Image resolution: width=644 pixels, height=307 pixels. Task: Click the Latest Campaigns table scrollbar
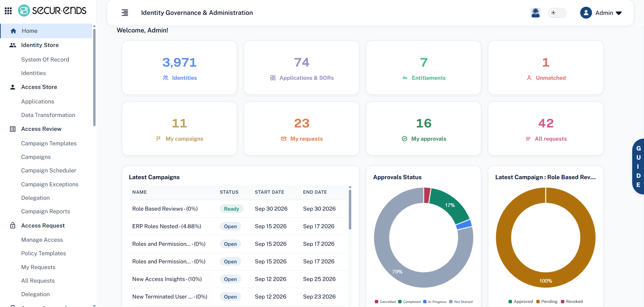350,210
